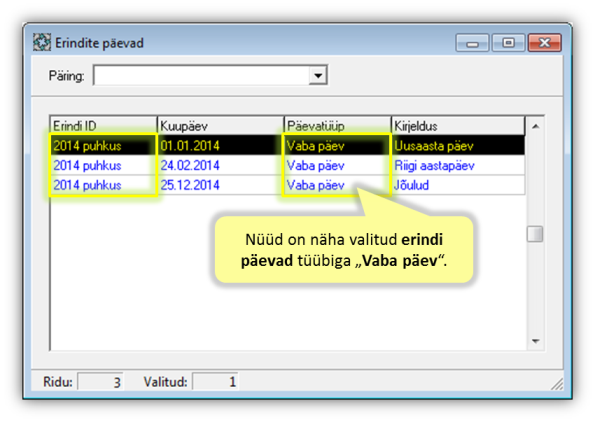Open the Päring dropdown arrow

click(x=318, y=75)
